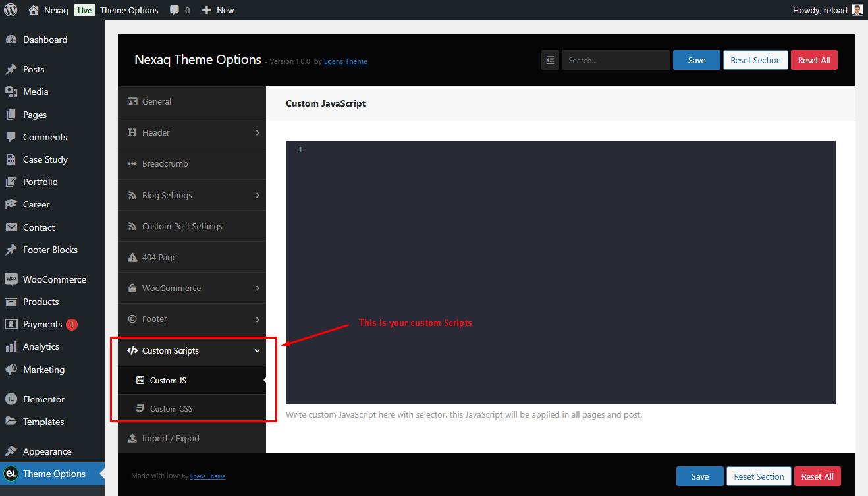Click the home icon beside Nexaq
The height and width of the screenshot is (496, 868).
tap(34, 10)
